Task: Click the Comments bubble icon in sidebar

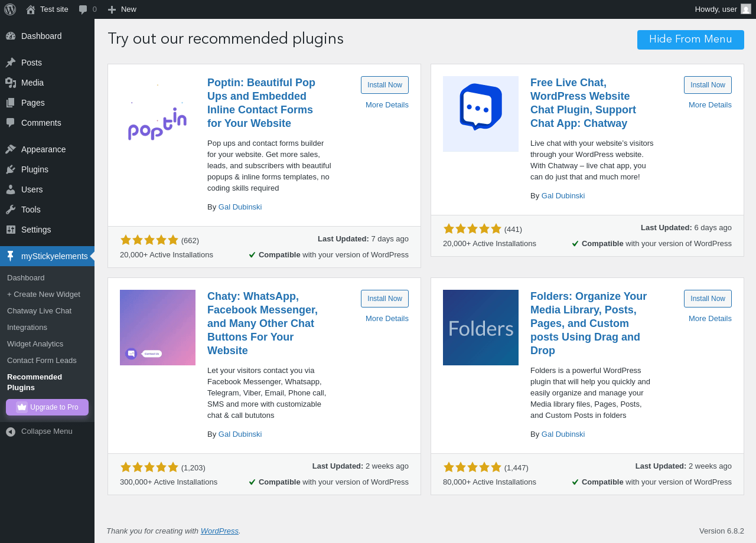Action: click(x=11, y=123)
